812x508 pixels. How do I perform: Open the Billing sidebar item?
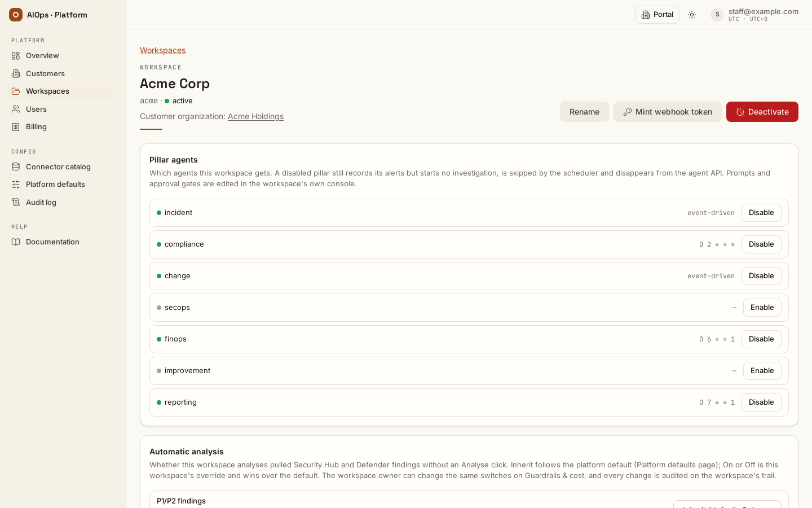63,127
